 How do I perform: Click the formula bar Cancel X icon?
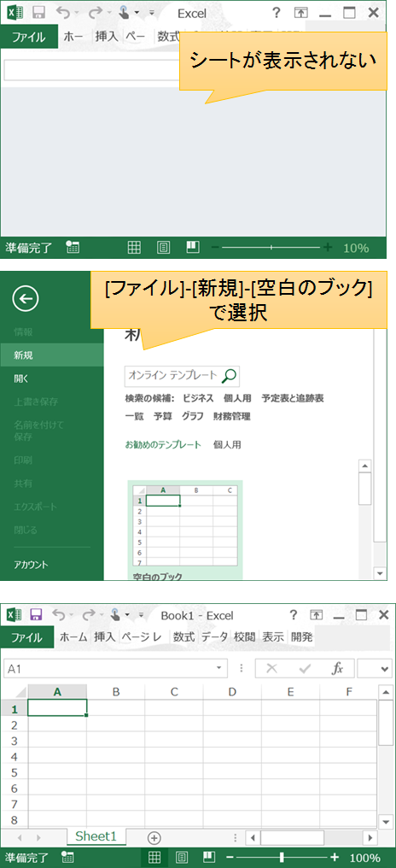click(271, 668)
